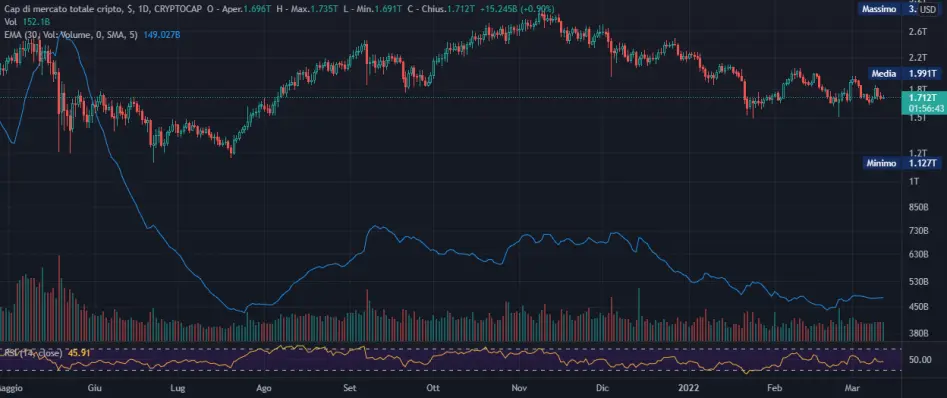Viewport: 947px width, 398px height.
Task: Click the Giu label on time axis
Action: pos(94,387)
